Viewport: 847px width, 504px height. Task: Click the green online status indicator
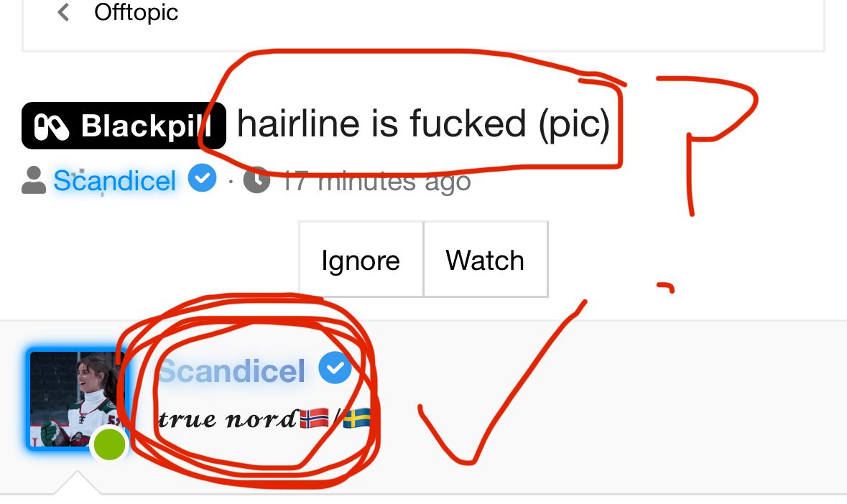110,444
